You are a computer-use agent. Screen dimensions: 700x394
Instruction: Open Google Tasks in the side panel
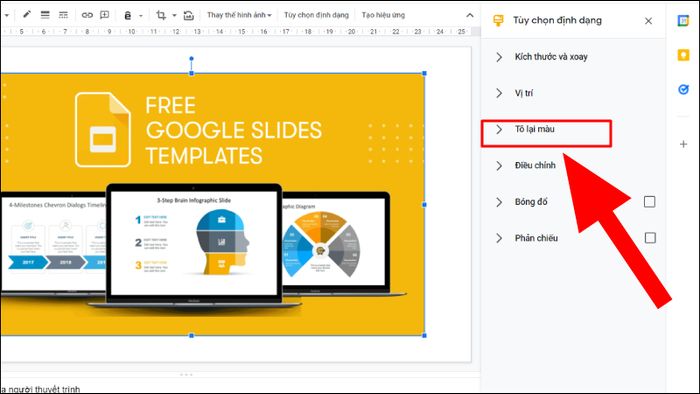coord(683,89)
